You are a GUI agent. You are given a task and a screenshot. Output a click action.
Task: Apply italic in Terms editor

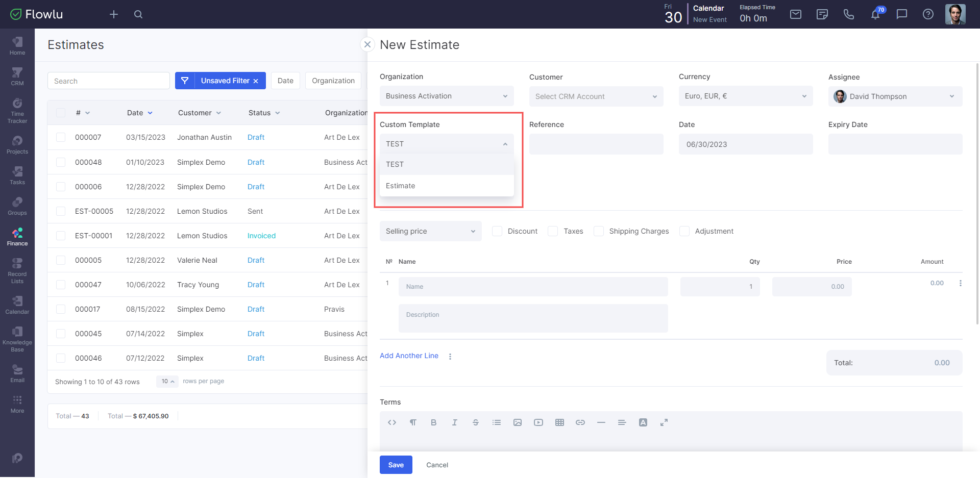[455, 422]
